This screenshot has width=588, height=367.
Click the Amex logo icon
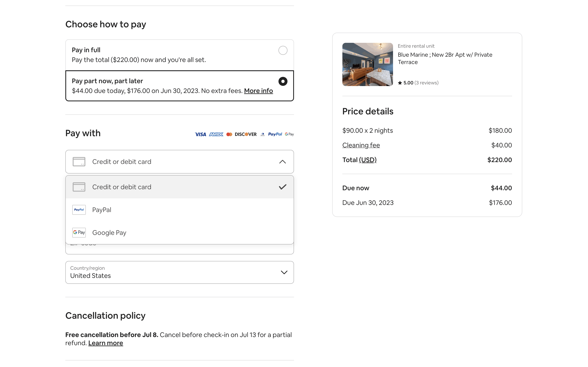[216, 134]
